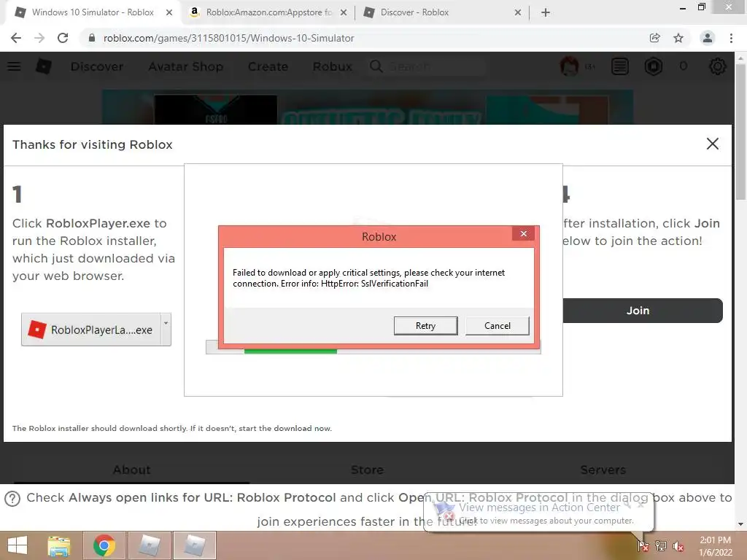
Task: Open the Windows Start button
Action: pos(18,545)
